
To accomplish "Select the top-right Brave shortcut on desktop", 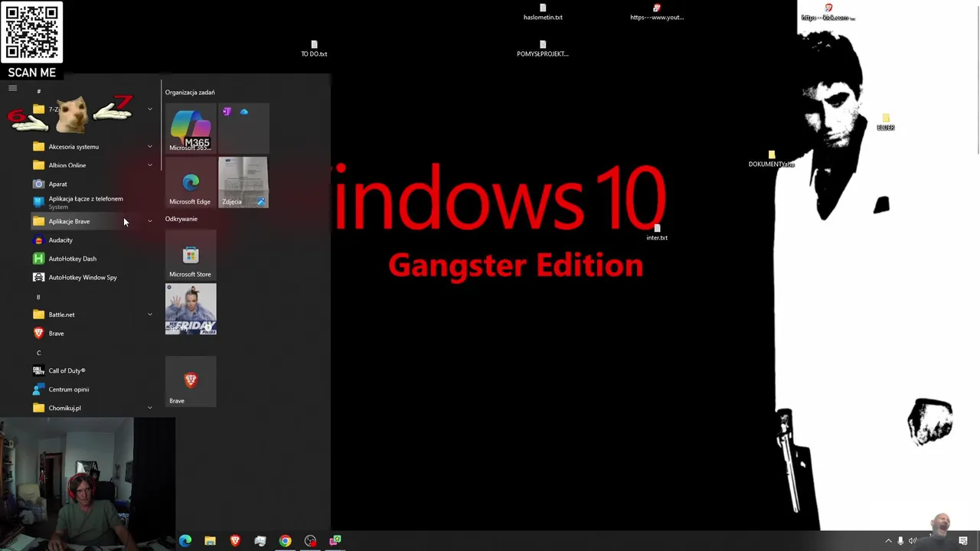I will click(x=828, y=12).
